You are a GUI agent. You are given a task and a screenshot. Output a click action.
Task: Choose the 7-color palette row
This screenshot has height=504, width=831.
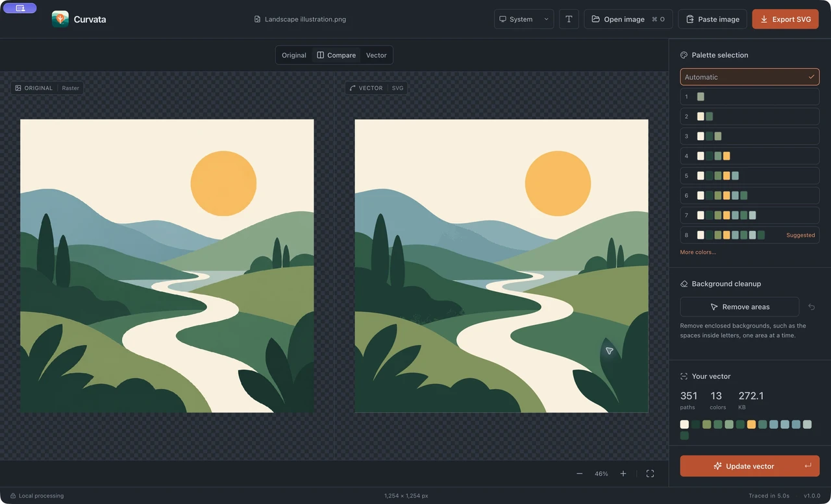click(x=750, y=215)
